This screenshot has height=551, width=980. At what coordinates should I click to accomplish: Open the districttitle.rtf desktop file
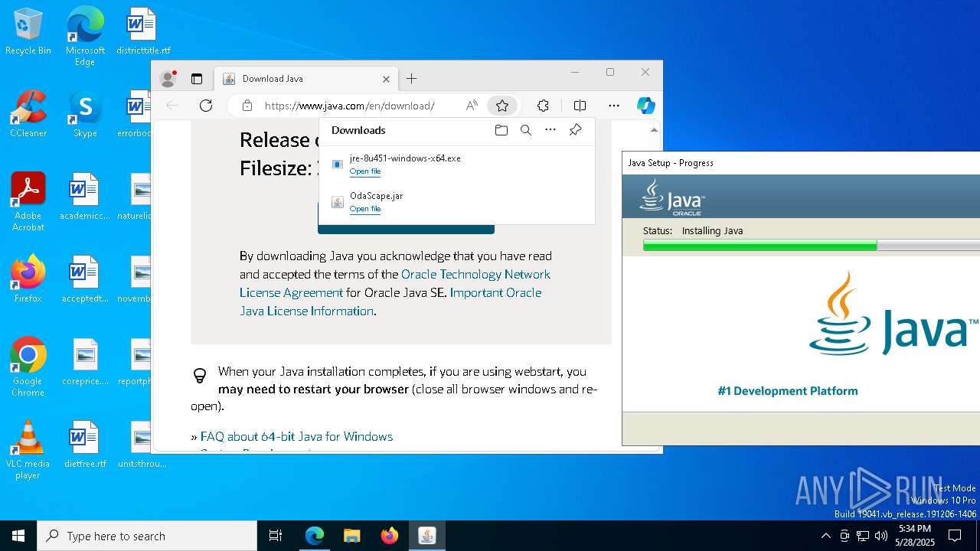(143, 32)
